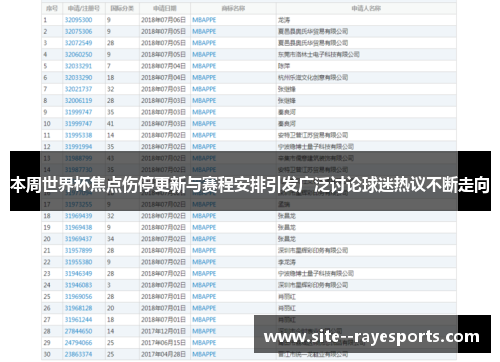Open application number 32060250
Image resolution: width=500 pixels, height=362 pixels.
[x=78, y=54]
